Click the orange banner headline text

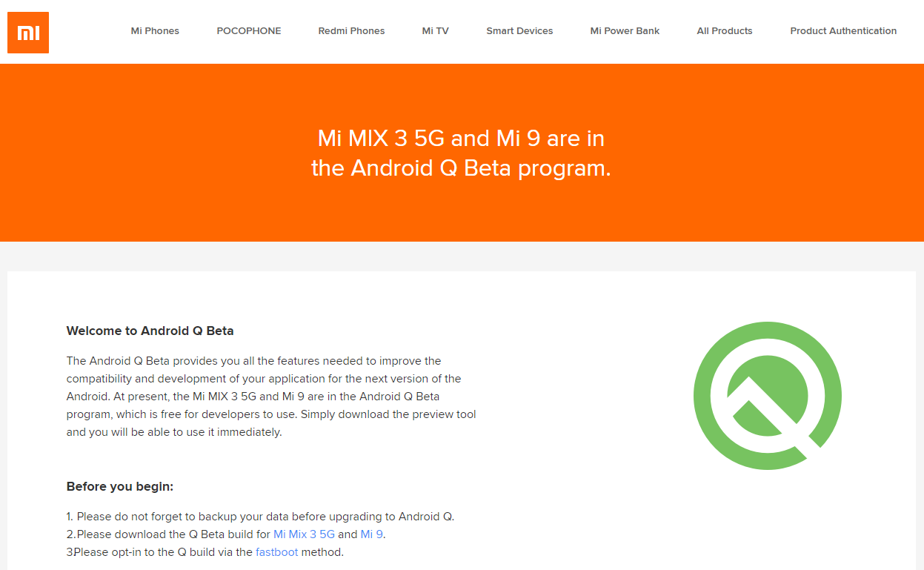coord(461,153)
